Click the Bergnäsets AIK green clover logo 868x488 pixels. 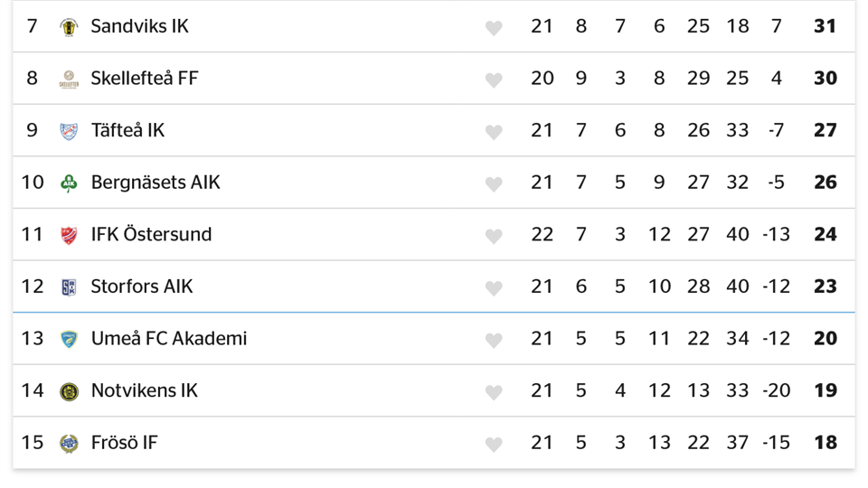(69, 183)
